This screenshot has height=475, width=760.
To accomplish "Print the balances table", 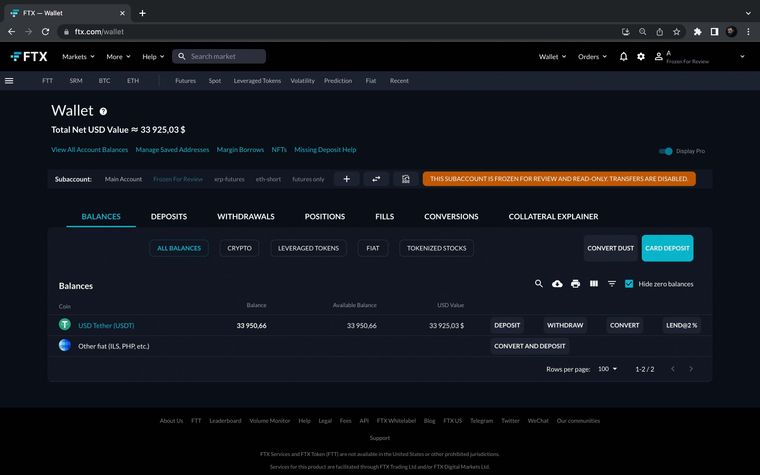I will [x=575, y=284].
